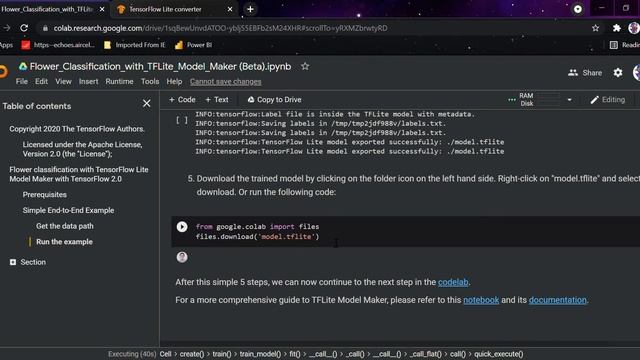
Task: Open the File menu
Action: click(x=22, y=82)
